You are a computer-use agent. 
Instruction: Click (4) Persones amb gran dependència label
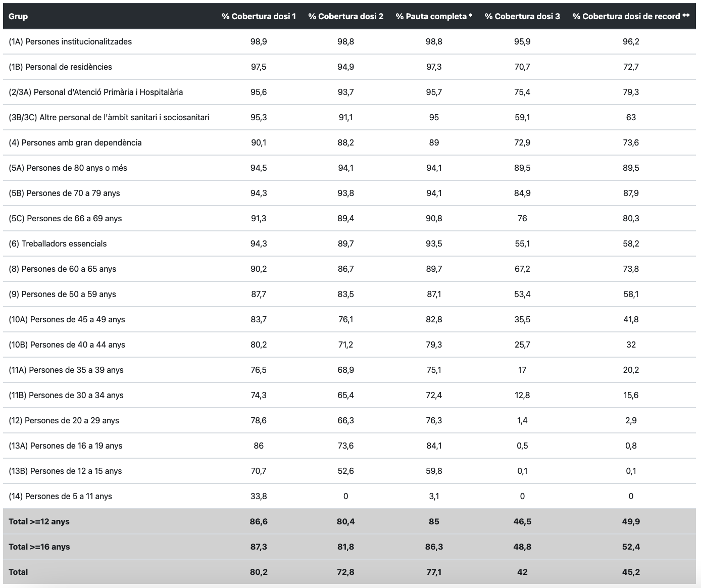point(75,142)
